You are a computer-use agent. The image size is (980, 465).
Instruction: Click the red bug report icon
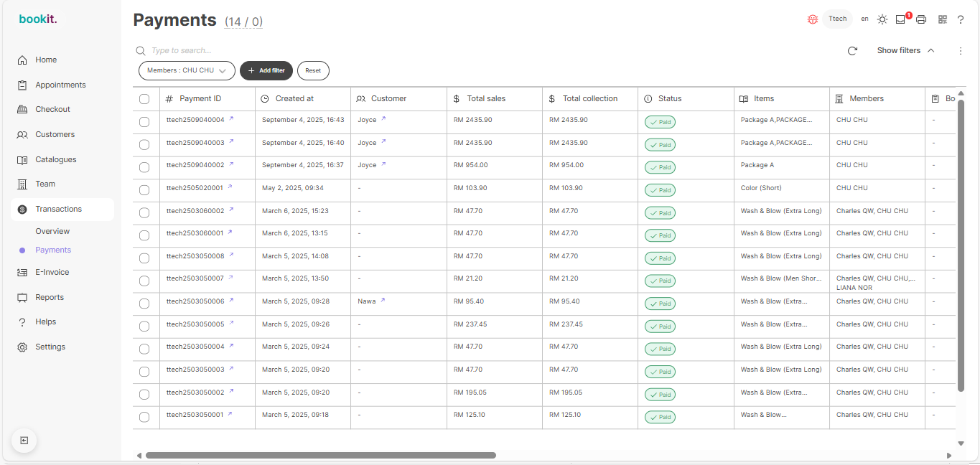[x=813, y=19]
